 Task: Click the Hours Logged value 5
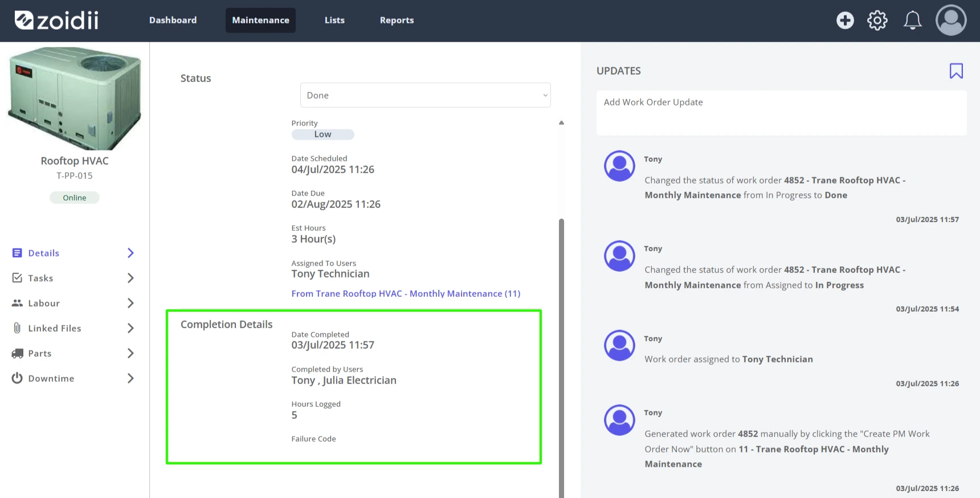(x=295, y=415)
